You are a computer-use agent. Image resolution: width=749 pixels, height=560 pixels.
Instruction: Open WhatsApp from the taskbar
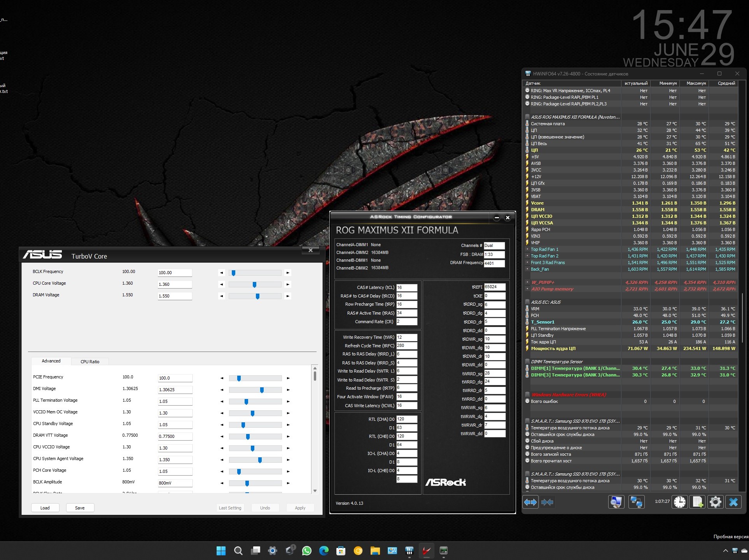(x=307, y=551)
